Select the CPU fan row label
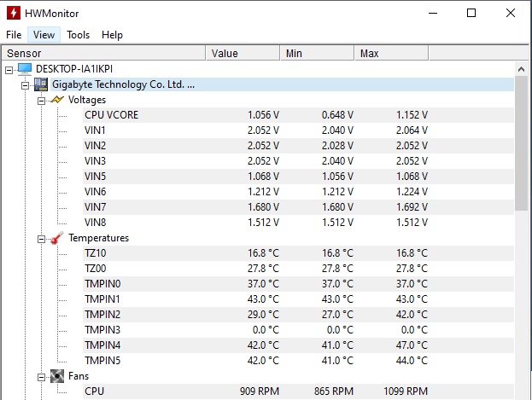This screenshot has height=400, width=532. pyautogui.click(x=94, y=391)
